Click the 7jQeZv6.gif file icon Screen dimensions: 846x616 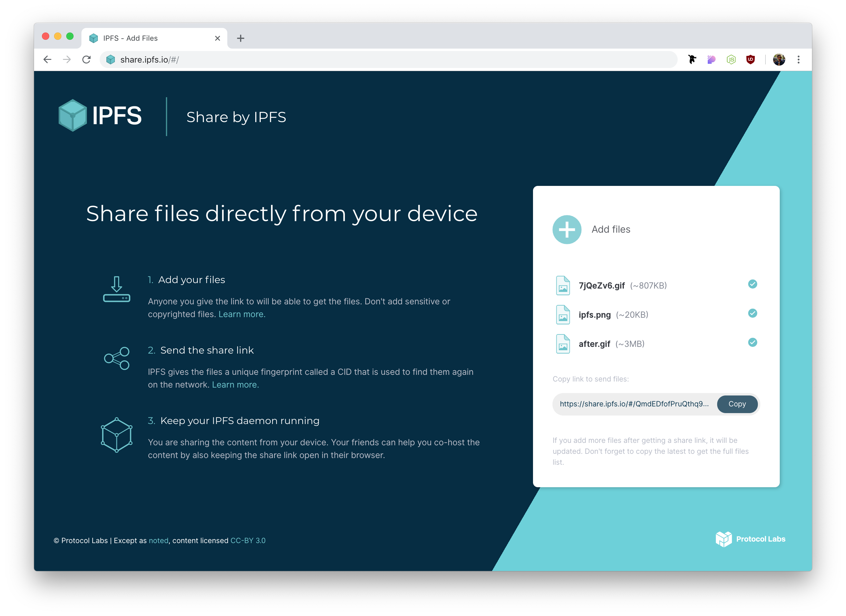click(562, 286)
